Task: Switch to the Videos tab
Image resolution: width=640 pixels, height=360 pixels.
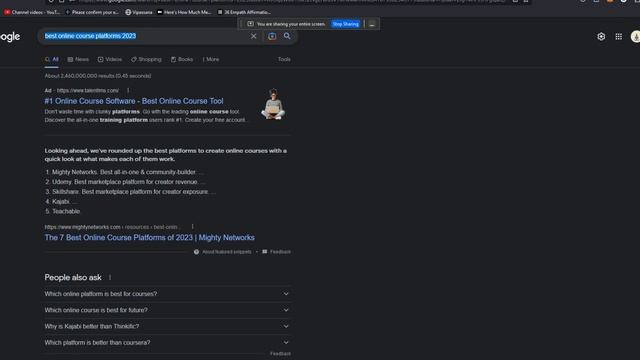Action: 110,60
